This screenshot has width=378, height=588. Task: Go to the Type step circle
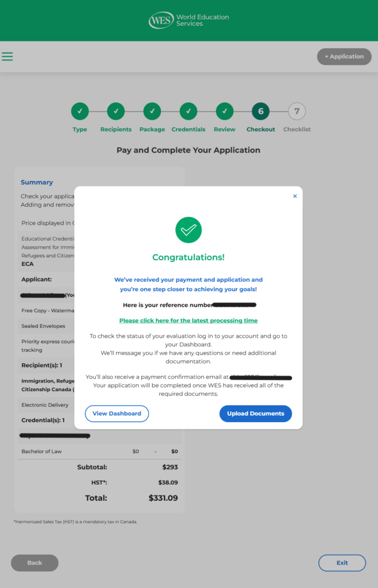click(x=80, y=111)
